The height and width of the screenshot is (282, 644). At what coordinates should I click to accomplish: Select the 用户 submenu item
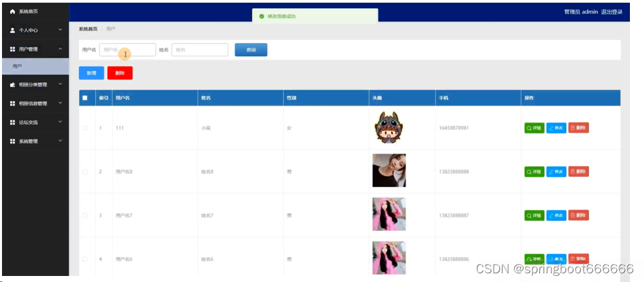point(36,66)
